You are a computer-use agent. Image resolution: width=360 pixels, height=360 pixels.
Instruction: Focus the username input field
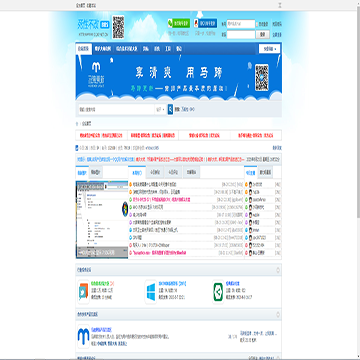241,24
